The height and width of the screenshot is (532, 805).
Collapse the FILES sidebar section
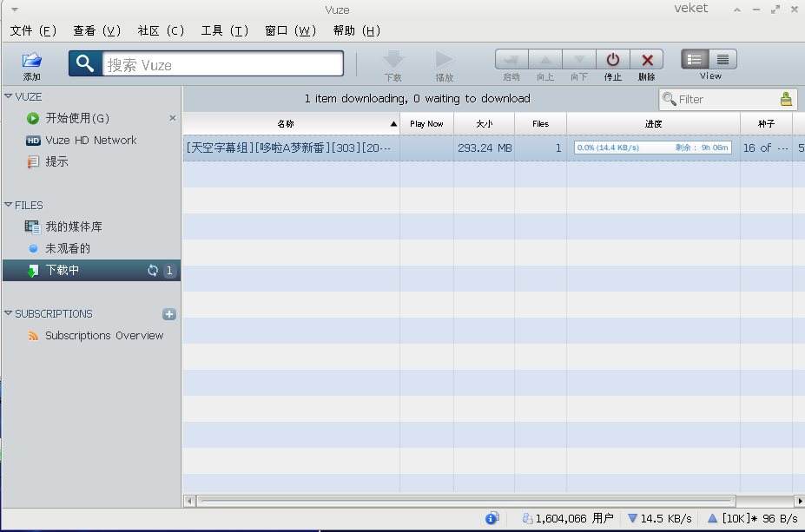[x=8, y=205]
